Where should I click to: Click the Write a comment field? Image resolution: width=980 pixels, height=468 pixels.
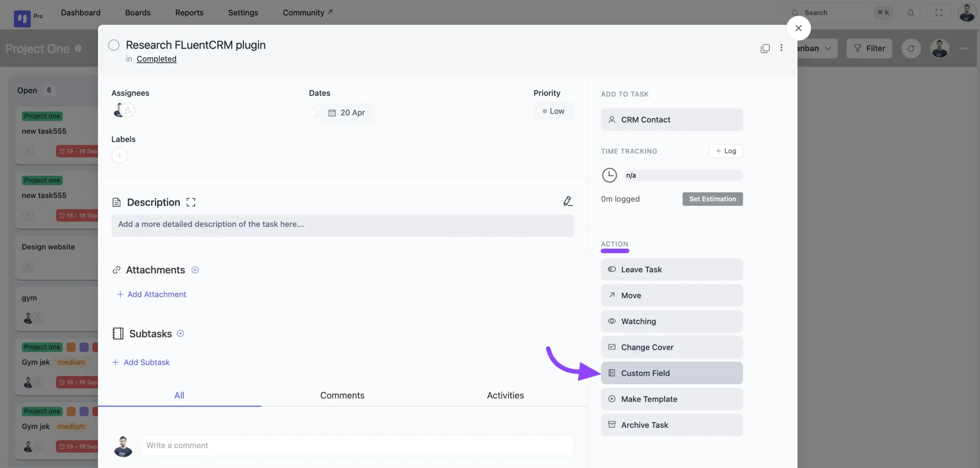point(356,445)
